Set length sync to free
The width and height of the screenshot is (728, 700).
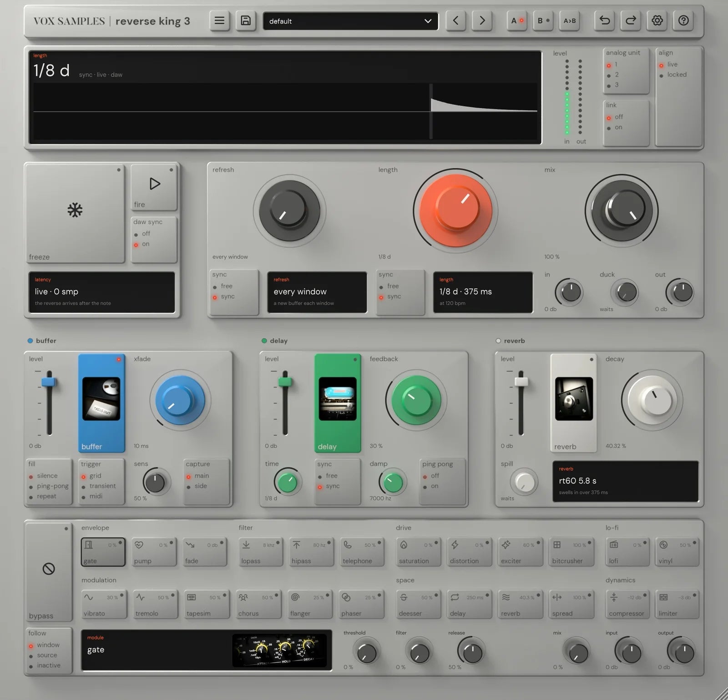point(389,287)
